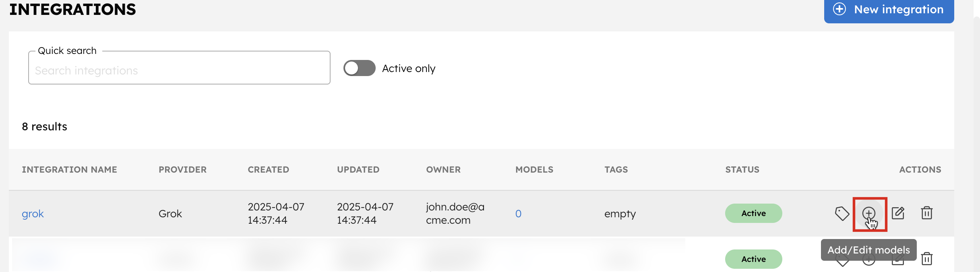Click the Owner column header
Image resolution: width=980 pixels, height=272 pixels.
443,170
